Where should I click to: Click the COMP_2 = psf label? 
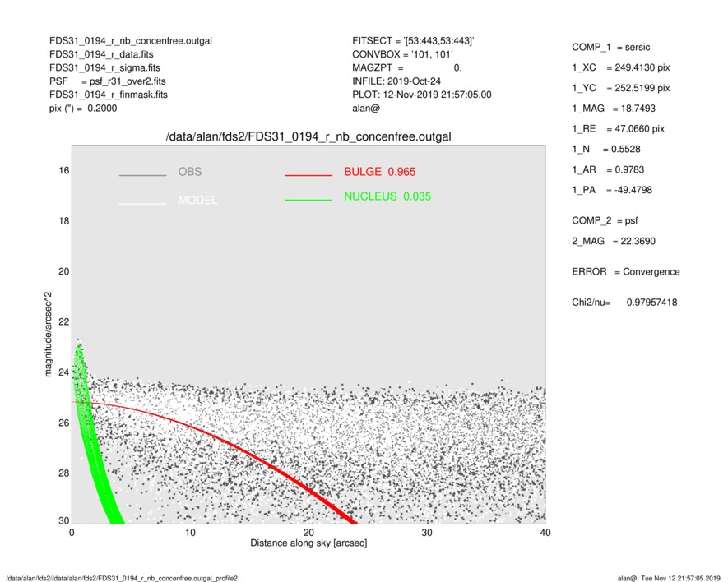point(605,221)
